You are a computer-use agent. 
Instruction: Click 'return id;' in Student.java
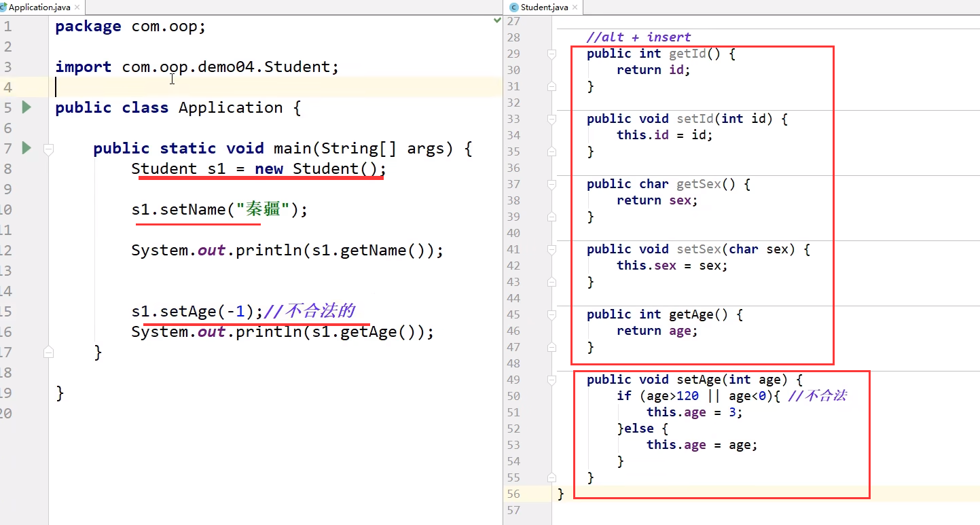coord(653,70)
